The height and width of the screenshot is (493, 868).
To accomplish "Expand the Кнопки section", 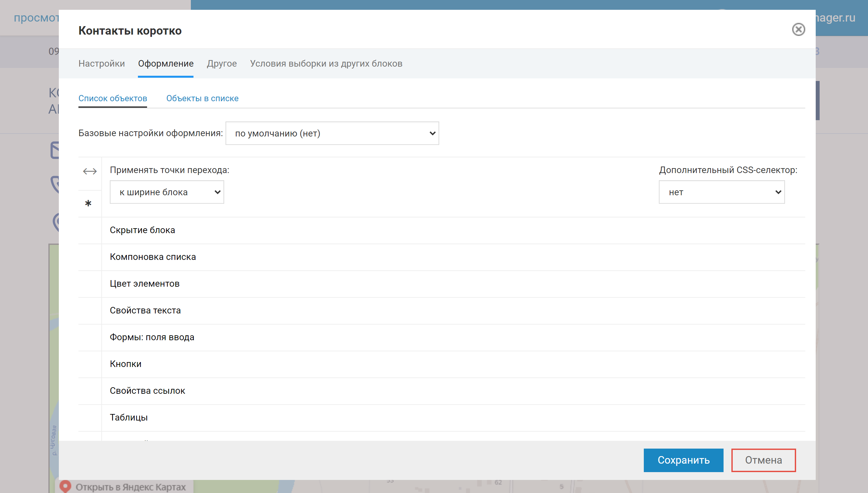I will [125, 364].
